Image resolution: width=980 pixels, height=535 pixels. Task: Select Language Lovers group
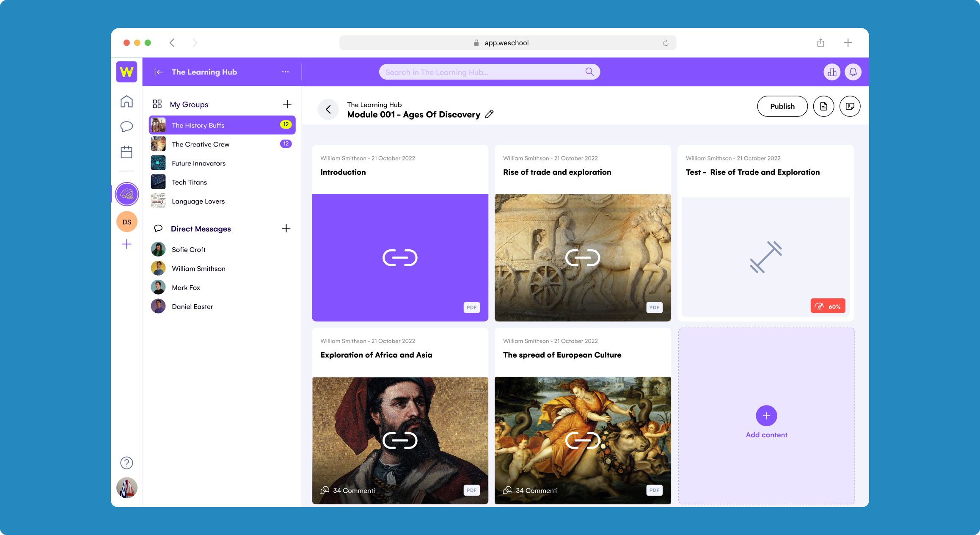pyautogui.click(x=222, y=201)
